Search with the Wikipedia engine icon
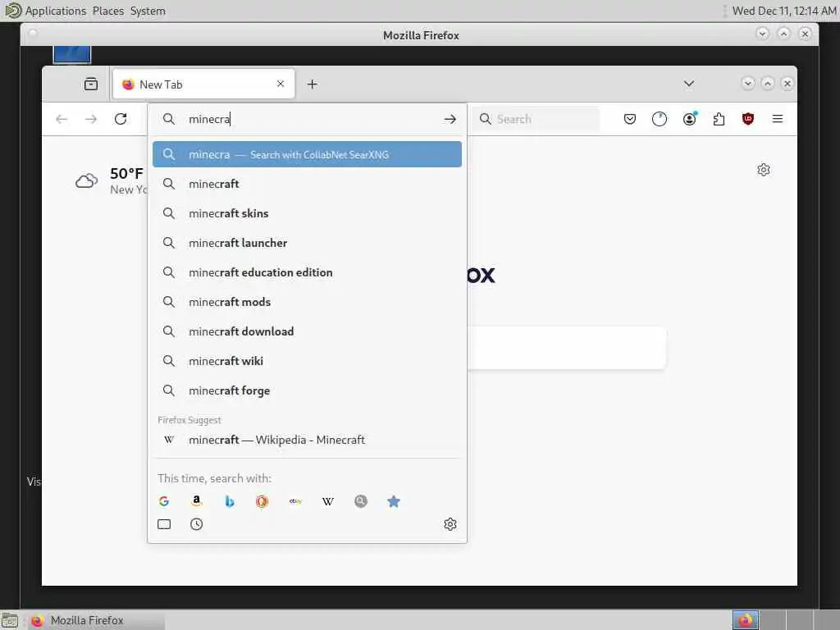 pyautogui.click(x=328, y=501)
